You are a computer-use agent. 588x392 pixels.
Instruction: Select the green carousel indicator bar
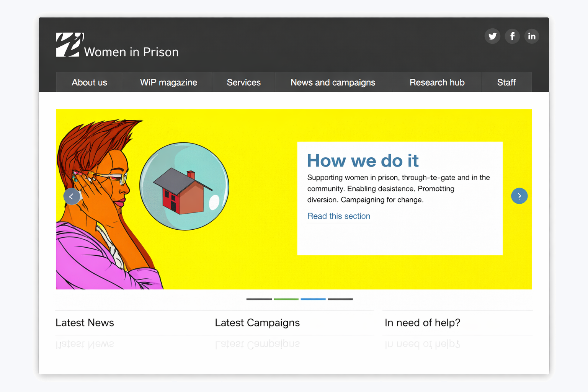(x=286, y=299)
